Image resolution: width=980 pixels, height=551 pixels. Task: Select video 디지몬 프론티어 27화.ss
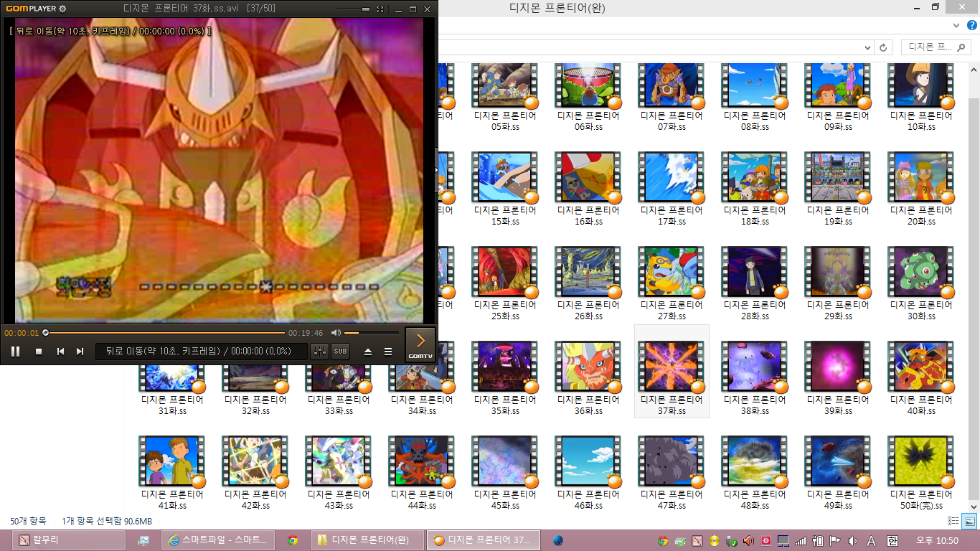672,283
